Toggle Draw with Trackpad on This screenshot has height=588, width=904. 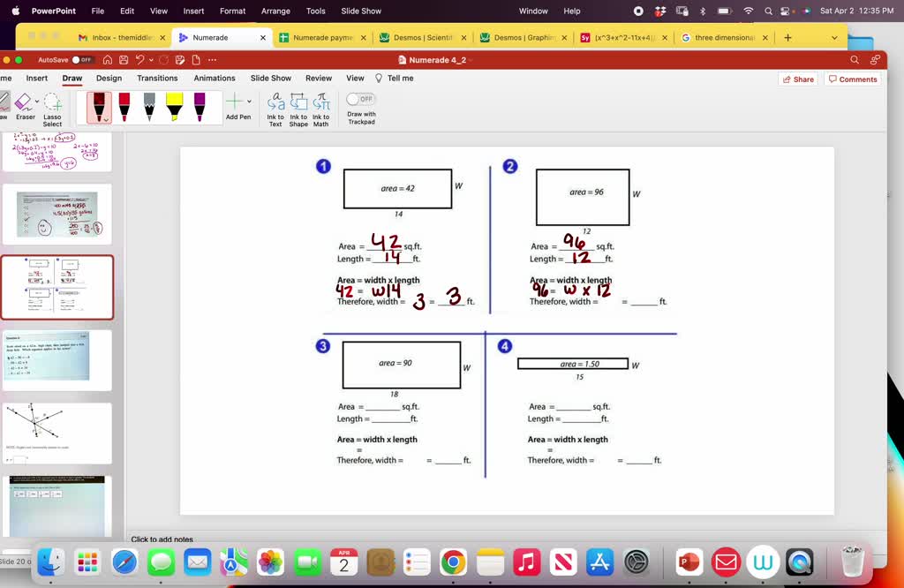tap(360, 99)
